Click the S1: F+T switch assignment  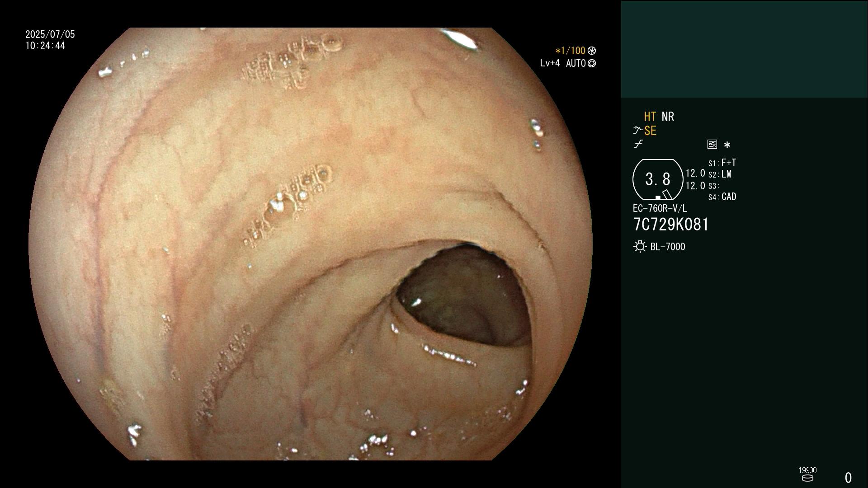coord(722,163)
